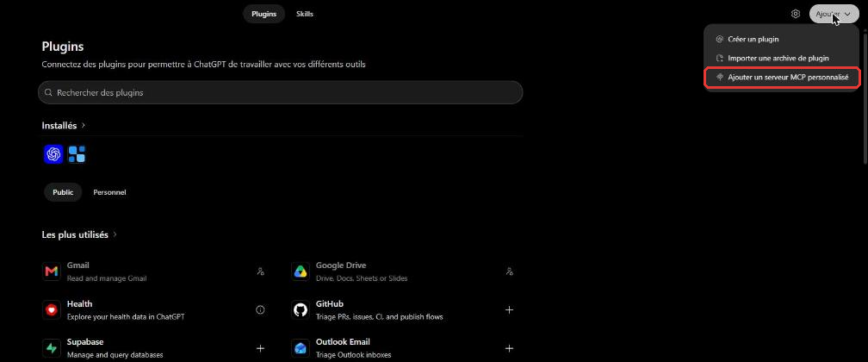Open the settings gear icon
Screen dimensions: 868x362
[x=796, y=14]
